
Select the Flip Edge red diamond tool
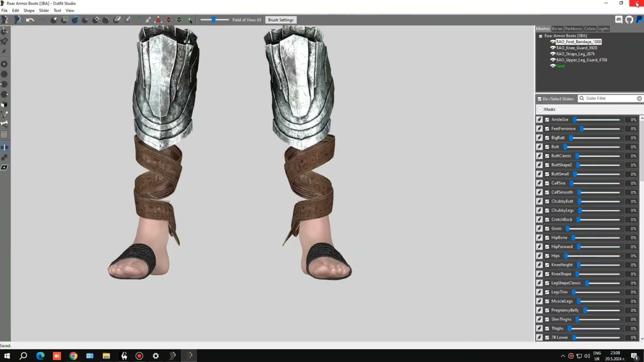point(169,20)
